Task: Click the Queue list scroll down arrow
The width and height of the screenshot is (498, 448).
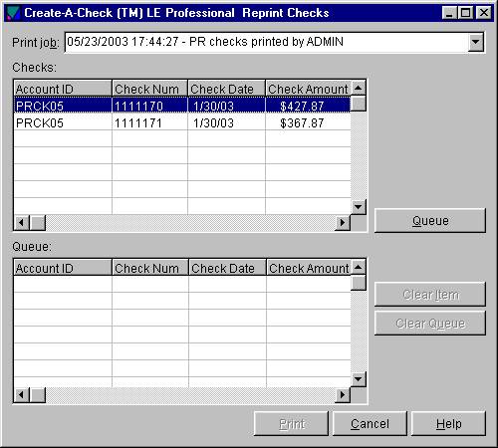Action: click(x=358, y=379)
